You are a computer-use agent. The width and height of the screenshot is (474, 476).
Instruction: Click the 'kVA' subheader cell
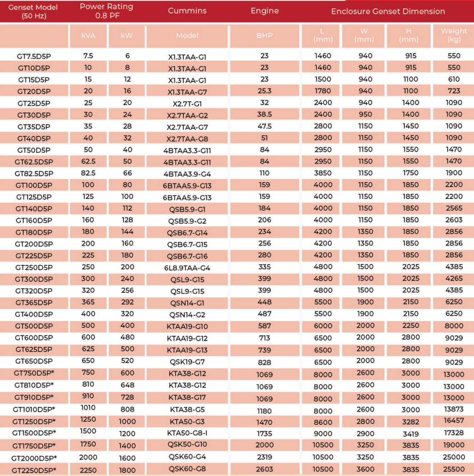pos(88,36)
